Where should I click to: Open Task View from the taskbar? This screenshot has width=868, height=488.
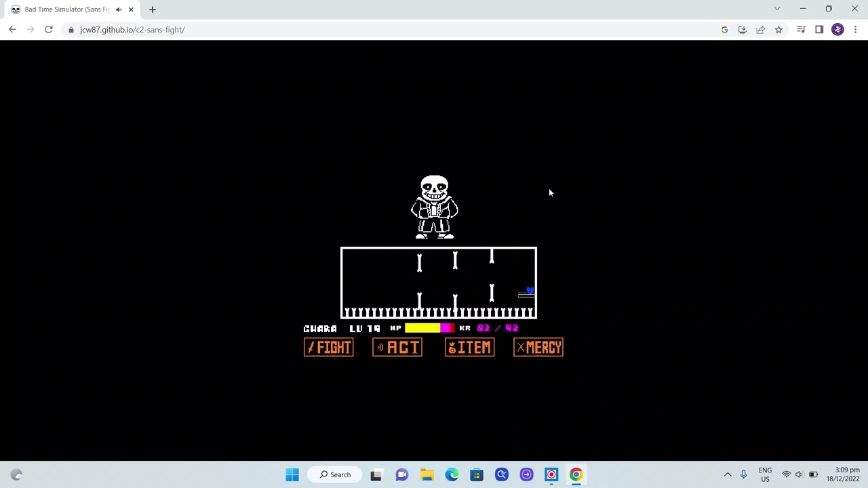coord(376,474)
